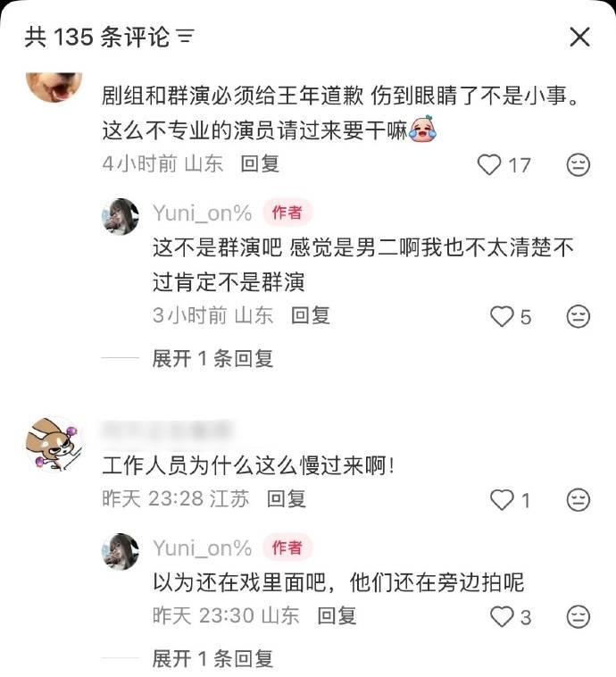
Task: Reply to the 4小时前 comment
Action: tap(260, 163)
